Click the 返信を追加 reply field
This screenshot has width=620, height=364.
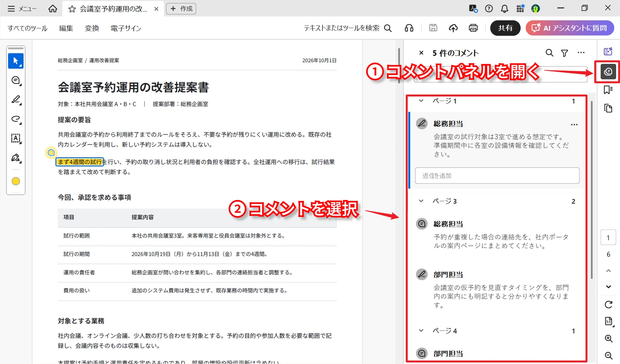point(497,176)
